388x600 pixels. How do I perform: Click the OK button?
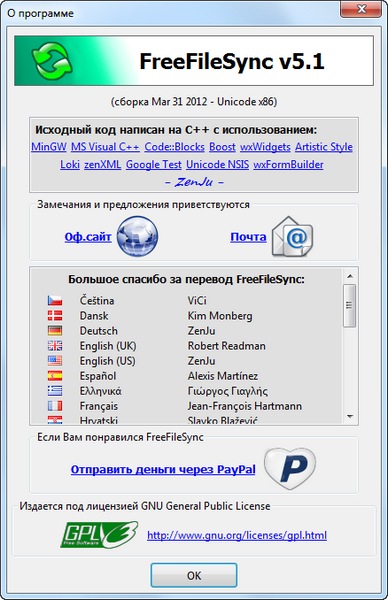click(x=194, y=575)
